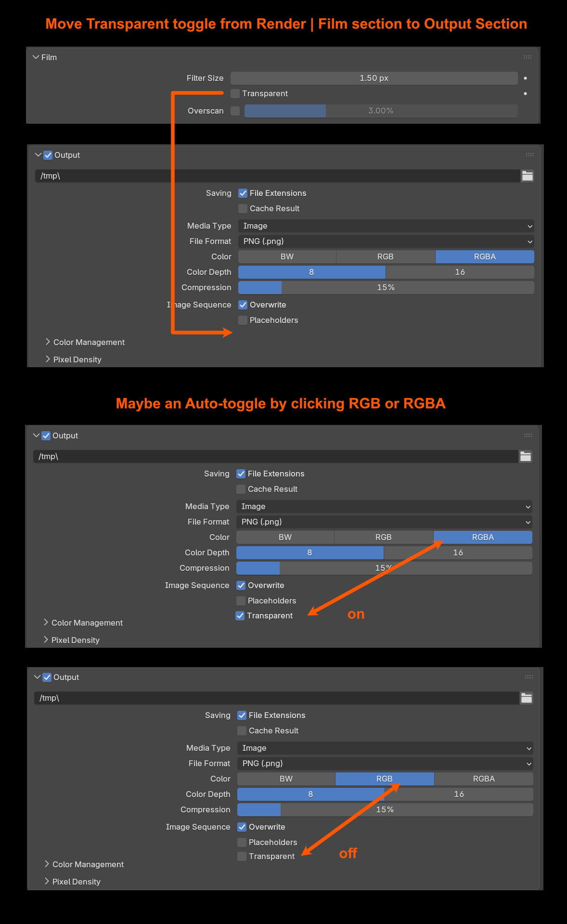This screenshot has height=924, width=567.
Task: Click Film panel drag-handle dots icon
Action: [528, 57]
